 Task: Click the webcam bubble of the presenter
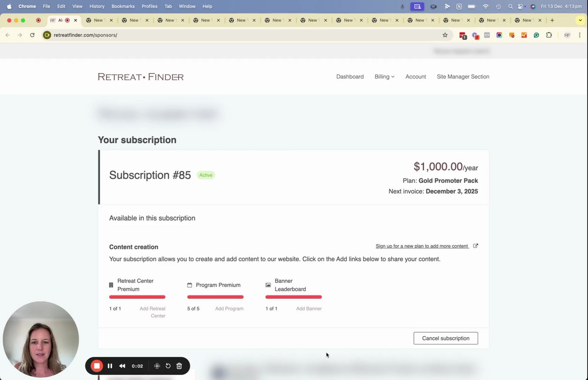click(41, 339)
